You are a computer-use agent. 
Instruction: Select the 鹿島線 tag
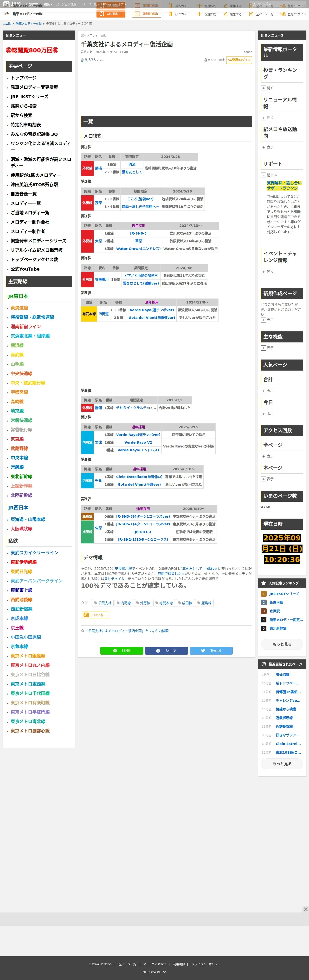coord(204,603)
